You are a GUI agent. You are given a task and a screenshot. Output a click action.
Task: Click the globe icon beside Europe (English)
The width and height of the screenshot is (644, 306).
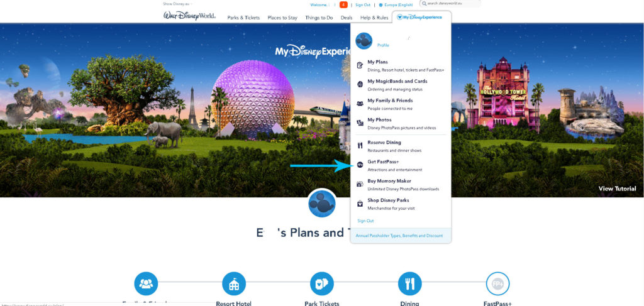point(380,5)
